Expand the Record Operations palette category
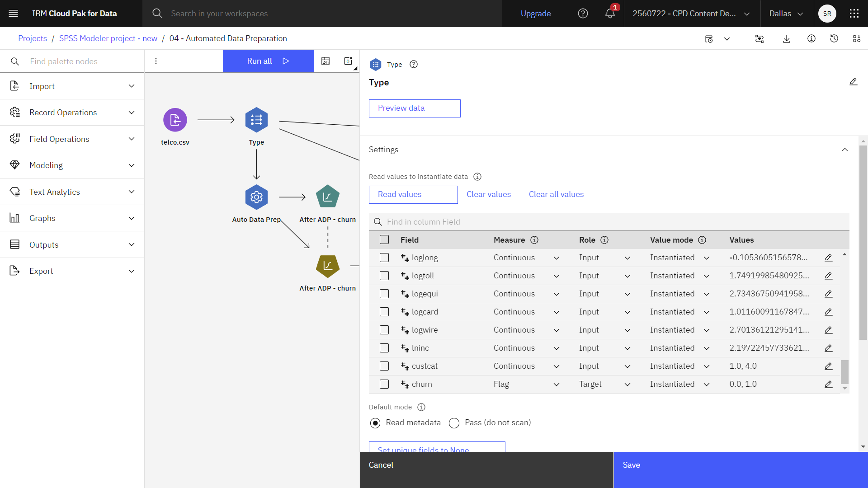The height and width of the screenshot is (488, 868). (72, 113)
